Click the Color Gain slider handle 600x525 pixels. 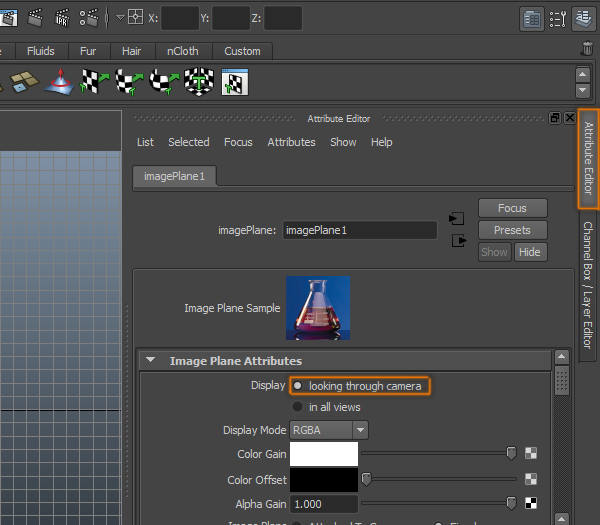click(511, 453)
